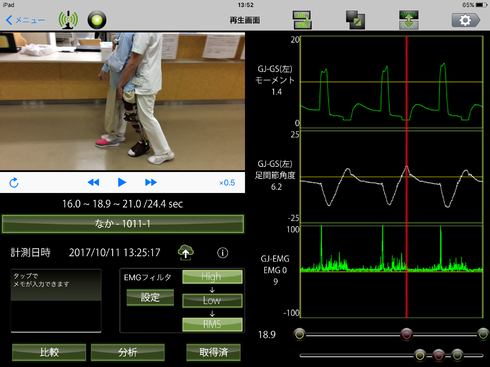Image resolution: width=490 pixels, height=367 pixels.
Task: Tap the cloud upload icon
Action: pyautogui.click(x=186, y=252)
